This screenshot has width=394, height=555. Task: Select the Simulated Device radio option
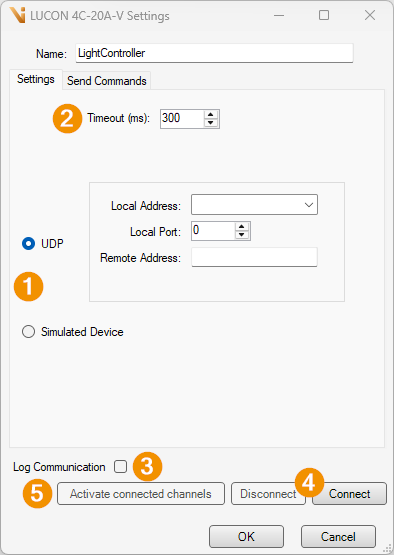tap(28, 332)
